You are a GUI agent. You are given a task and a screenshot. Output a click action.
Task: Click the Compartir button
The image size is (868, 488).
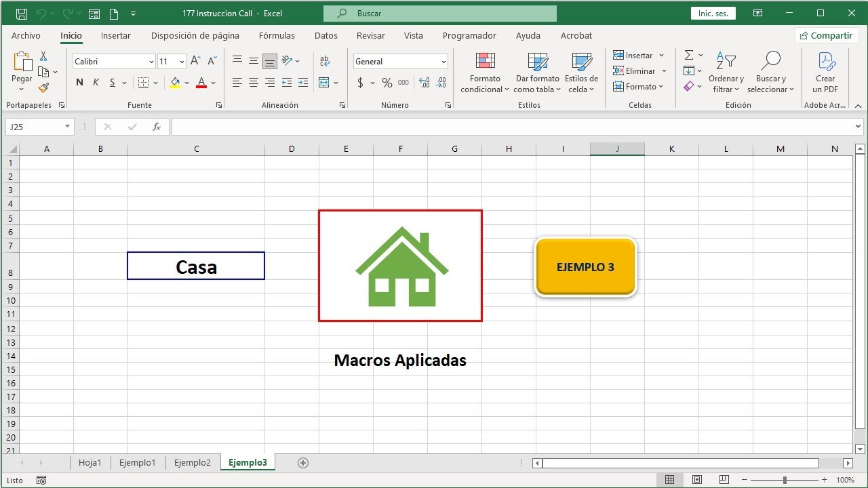[827, 36]
